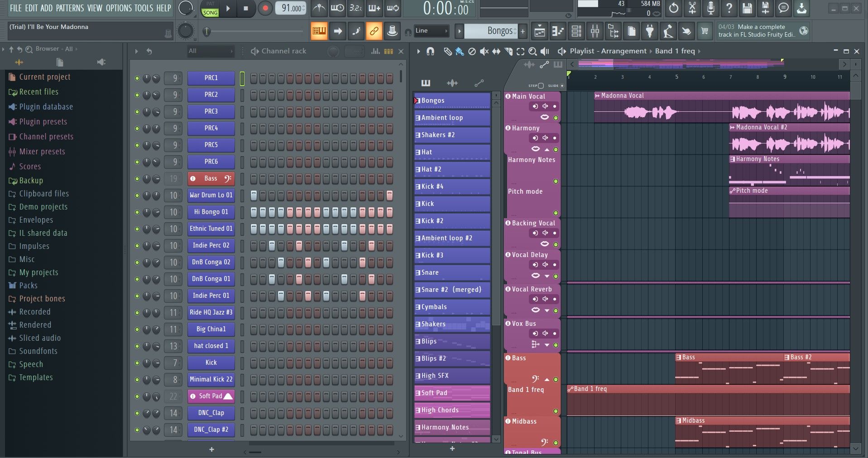Viewport: 868px width, 458px height.
Task: Open the Channel rack options arrow
Action: 136,51
